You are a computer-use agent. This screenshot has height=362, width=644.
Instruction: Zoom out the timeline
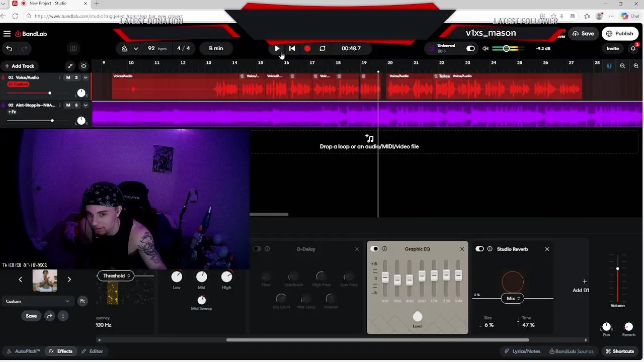[x=623, y=66]
